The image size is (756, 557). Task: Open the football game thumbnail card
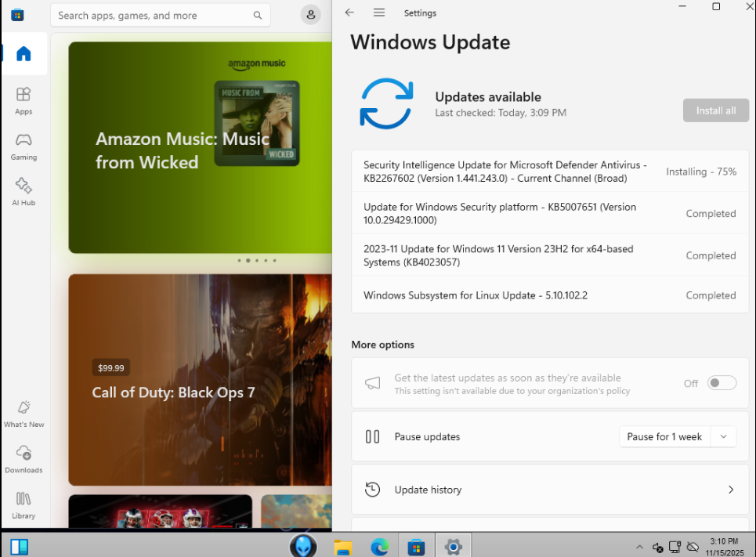[160, 512]
